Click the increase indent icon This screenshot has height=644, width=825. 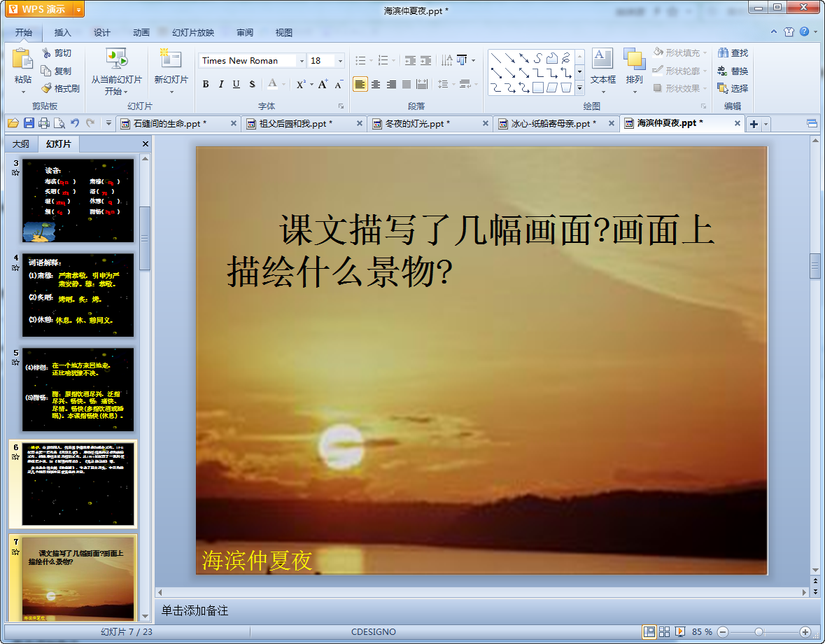coord(425,60)
